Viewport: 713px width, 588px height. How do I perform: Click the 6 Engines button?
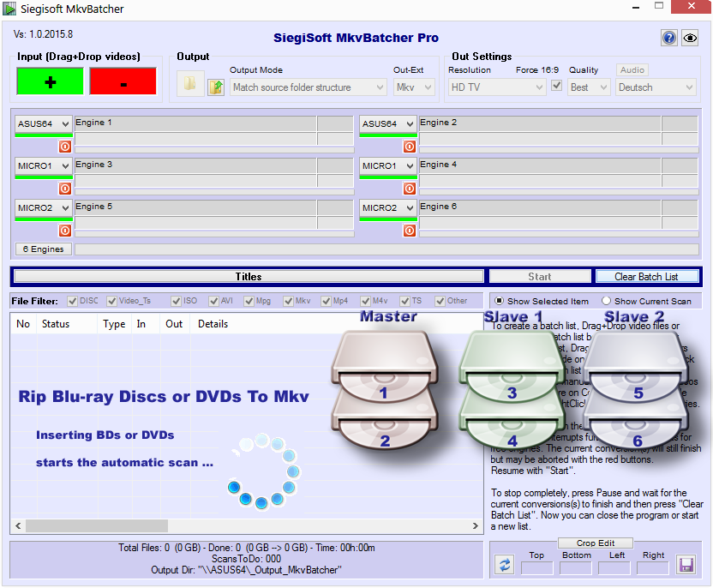click(x=44, y=249)
